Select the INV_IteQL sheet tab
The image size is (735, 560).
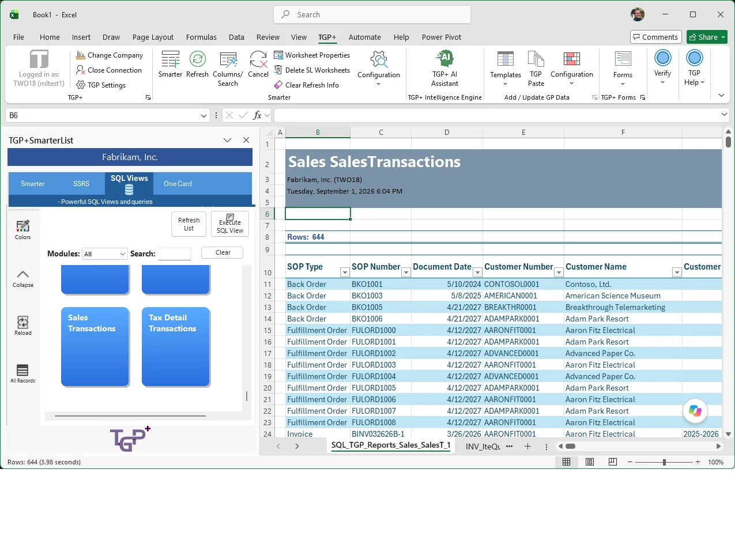click(x=483, y=447)
